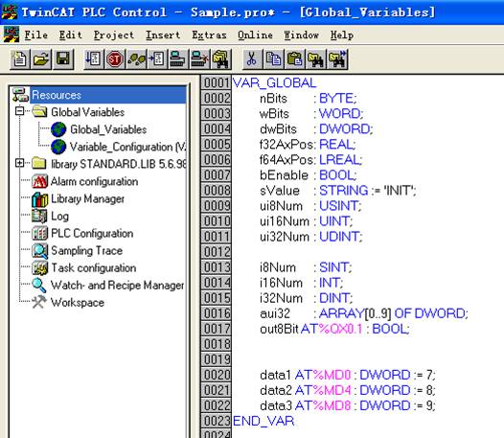Click the red Stop toolbar icon
504x438 pixels.
pyautogui.click(x=115, y=59)
